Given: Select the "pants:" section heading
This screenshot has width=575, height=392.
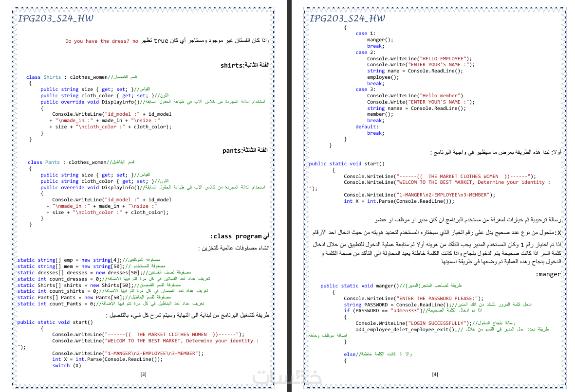Looking at the screenshot, I should point(244,150).
